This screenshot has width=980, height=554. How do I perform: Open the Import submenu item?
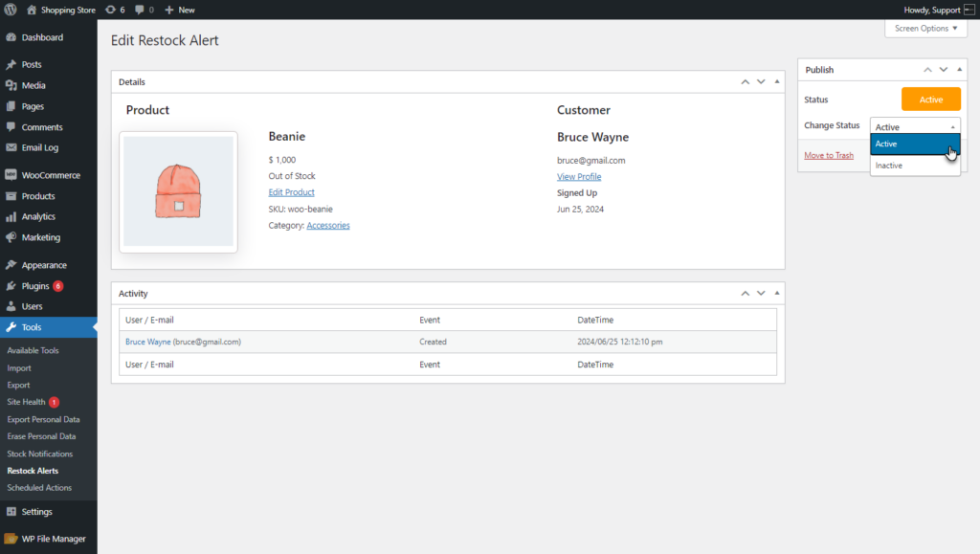click(x=19, y=367)
